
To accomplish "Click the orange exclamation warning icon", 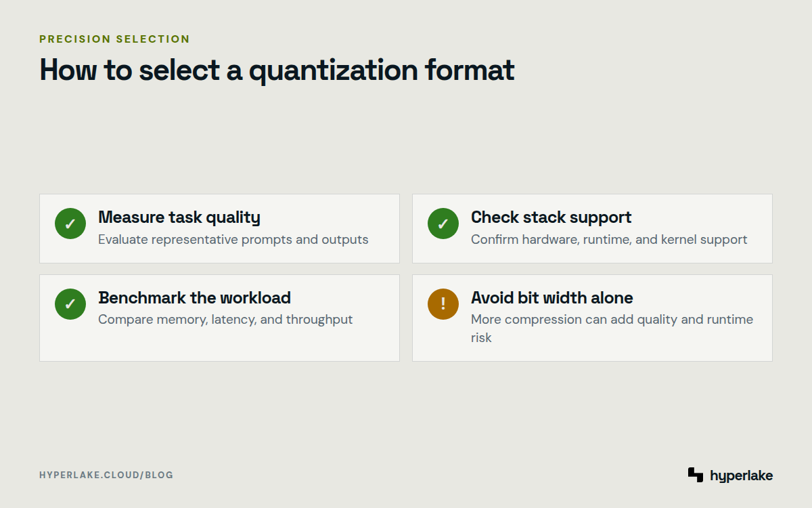I will click(x=443, y=304).
